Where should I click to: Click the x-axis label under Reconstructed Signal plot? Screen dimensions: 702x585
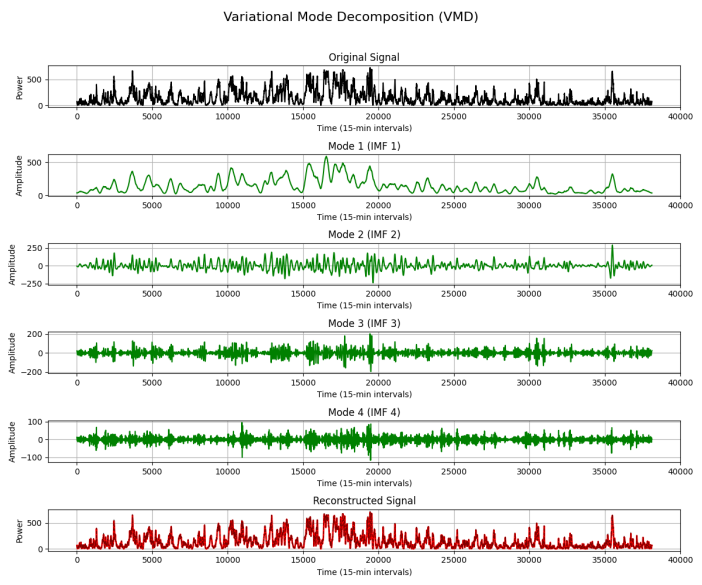coord(364,572)
